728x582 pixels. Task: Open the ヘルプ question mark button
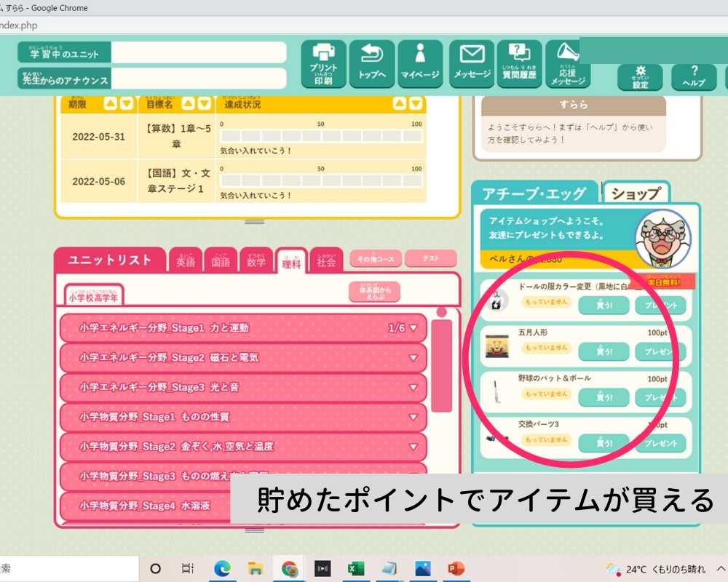point(694,77)
